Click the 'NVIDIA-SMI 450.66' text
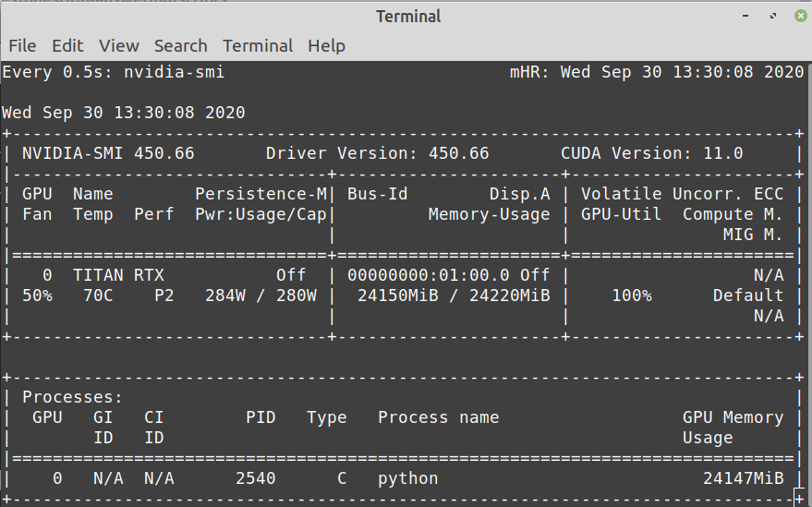The height and width of the screenshot is (507, 812). click(x=108, y=153)
